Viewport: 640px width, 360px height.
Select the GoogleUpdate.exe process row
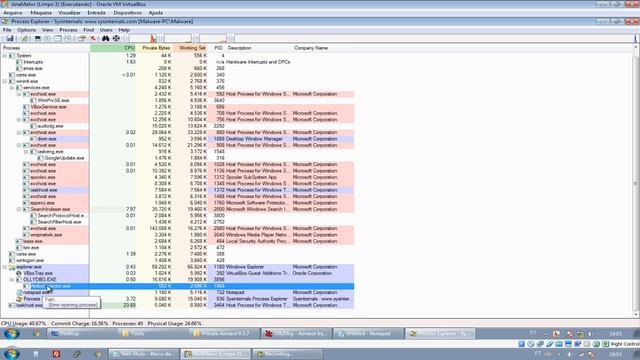pyautogui.click(x=177, y=158)
